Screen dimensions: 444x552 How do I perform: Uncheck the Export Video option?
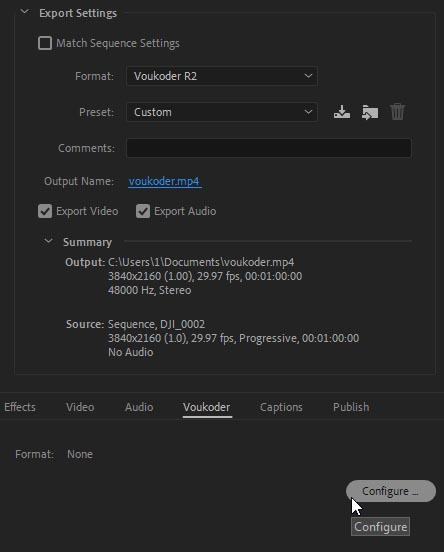coord(45,211)
